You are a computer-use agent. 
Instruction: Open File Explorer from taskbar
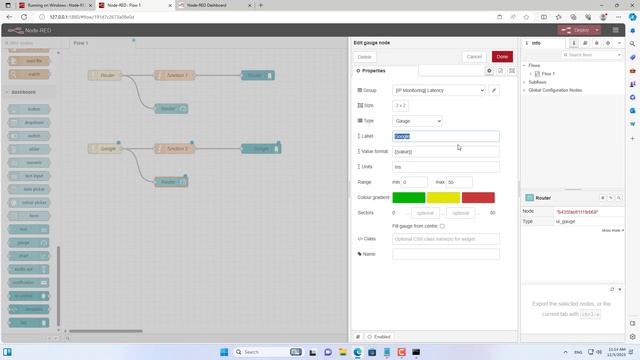coord(342,352)
